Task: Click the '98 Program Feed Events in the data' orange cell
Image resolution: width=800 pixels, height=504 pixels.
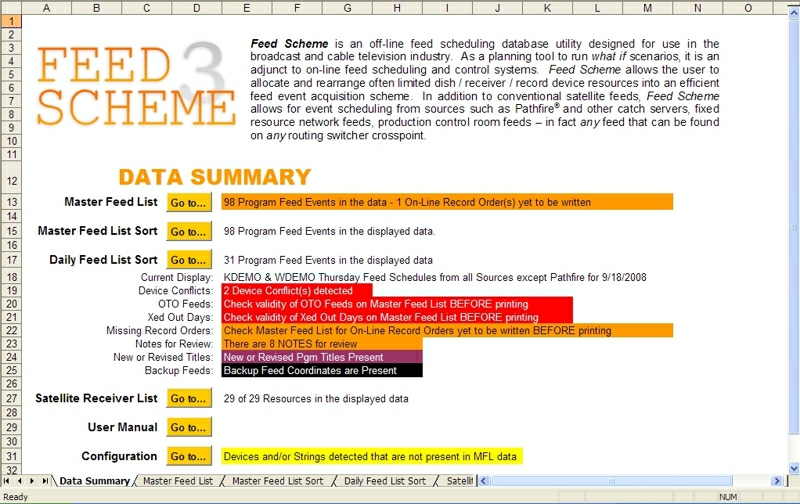Action: click(447, 202)
